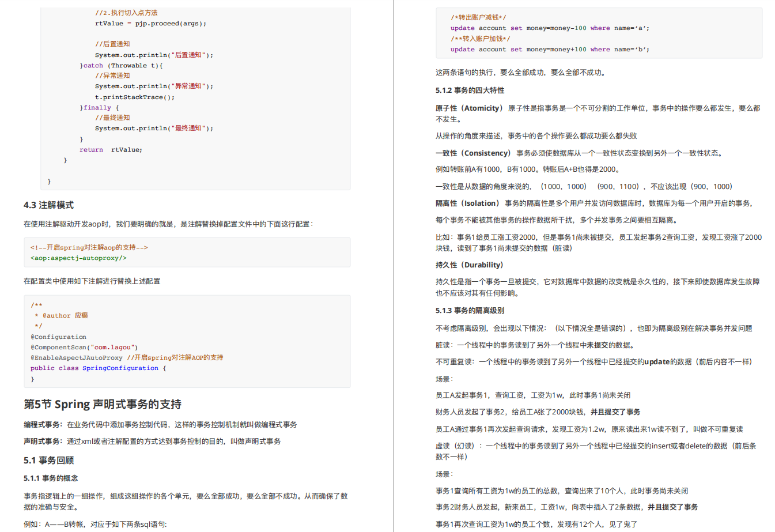Click the SQL comment "/**转入账户加钱*/"
This screenshot has width=775, height=532.
tap(481, 39)
